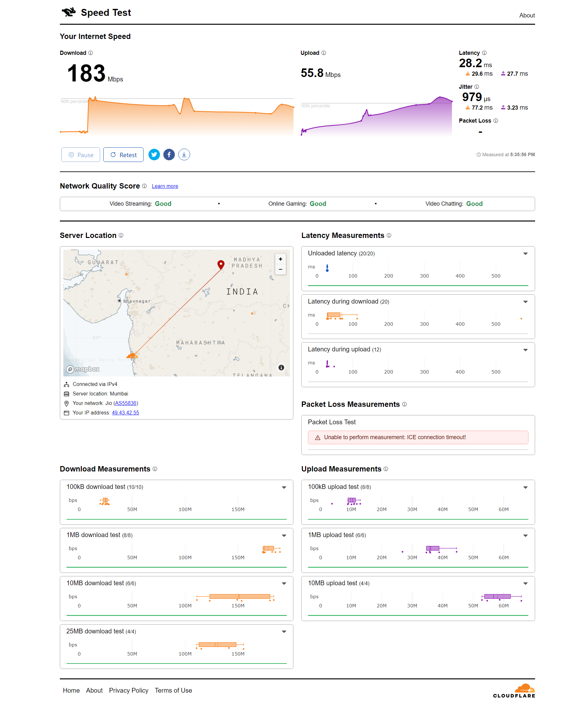
Task: Expand the 10MB upload test panel
Action: [525, 584]
